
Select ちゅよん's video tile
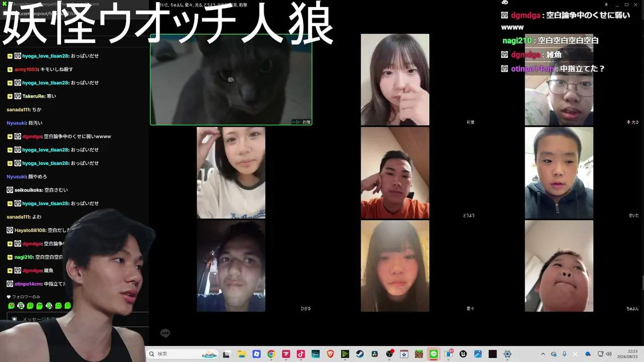pyautogui.click(x=559, y=265)
